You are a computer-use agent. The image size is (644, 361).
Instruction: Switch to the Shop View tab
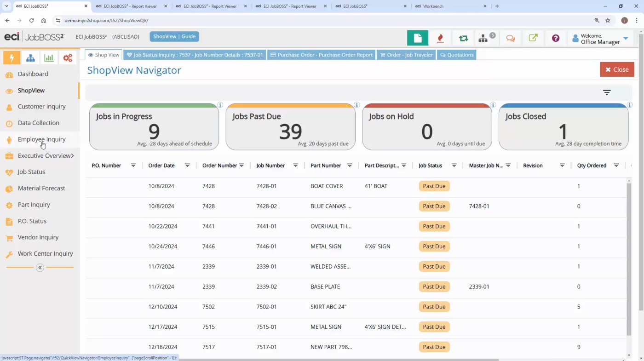click(x=103, y=55)
